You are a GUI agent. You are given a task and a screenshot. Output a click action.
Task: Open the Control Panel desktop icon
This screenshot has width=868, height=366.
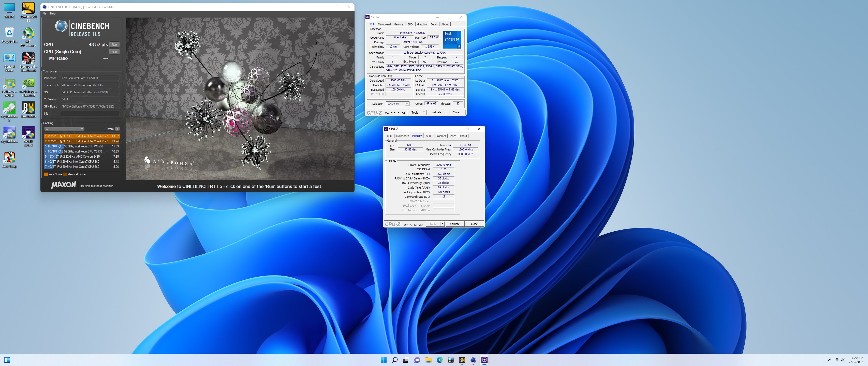9,62
